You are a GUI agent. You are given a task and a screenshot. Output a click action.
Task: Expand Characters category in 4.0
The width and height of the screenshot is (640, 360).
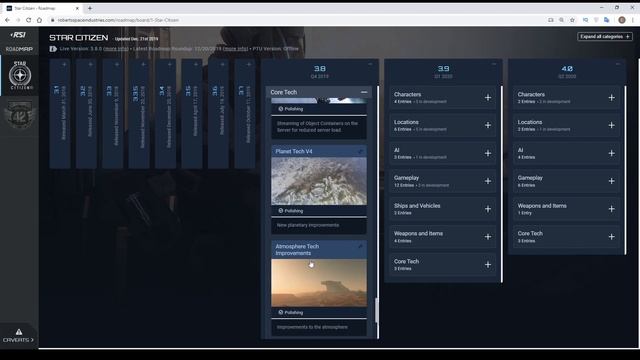pyautogui.click(x=611, y=98)
